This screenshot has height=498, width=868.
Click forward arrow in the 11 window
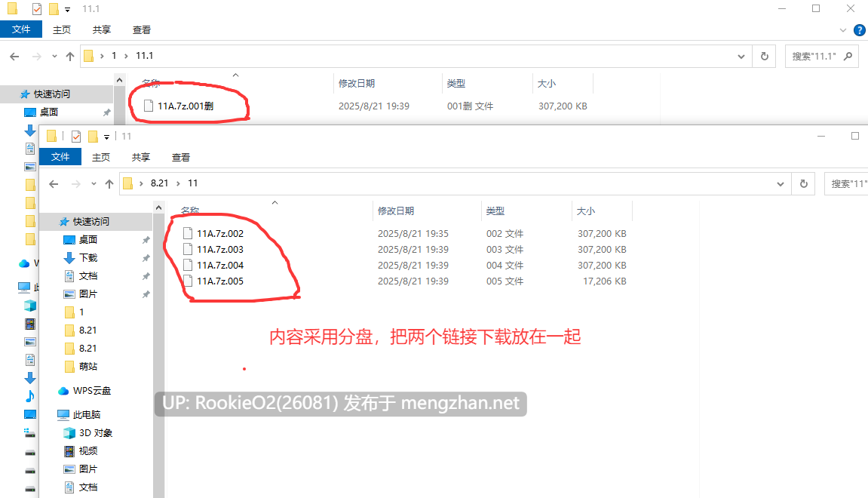(x=76, y=184)
